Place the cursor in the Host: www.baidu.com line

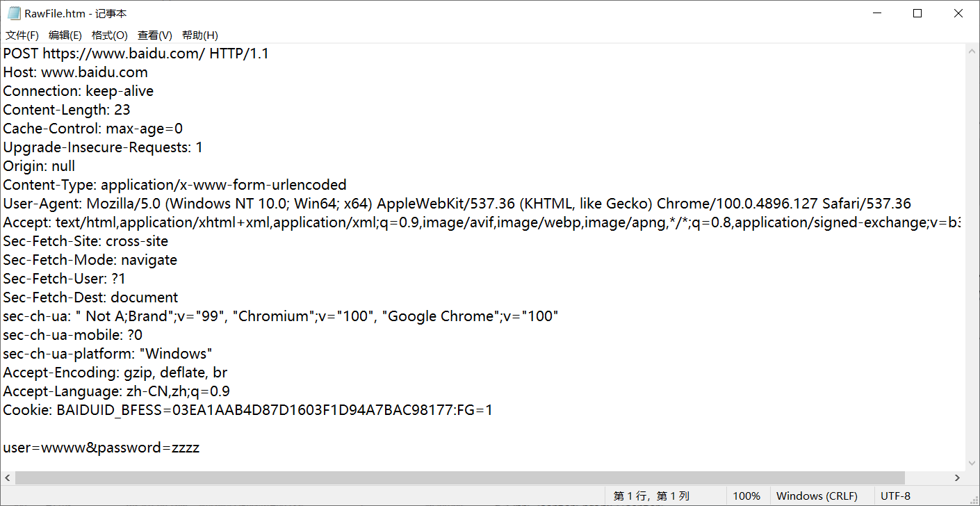pos(75,72)
